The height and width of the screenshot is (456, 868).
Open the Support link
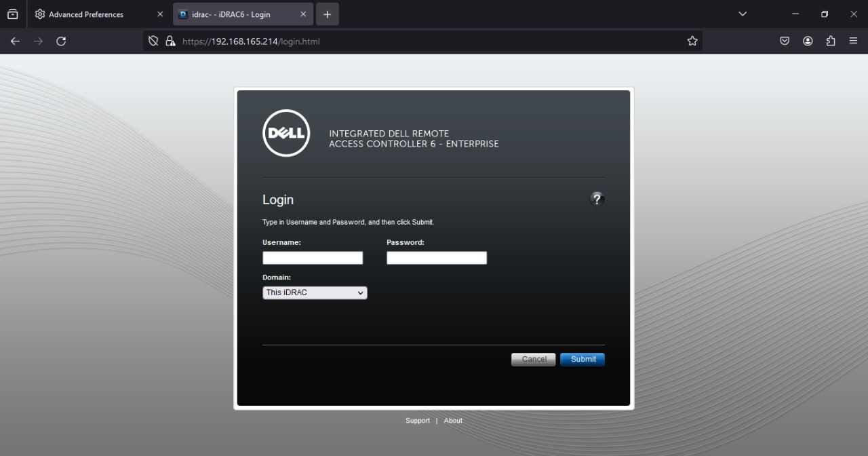click(417, 420)
